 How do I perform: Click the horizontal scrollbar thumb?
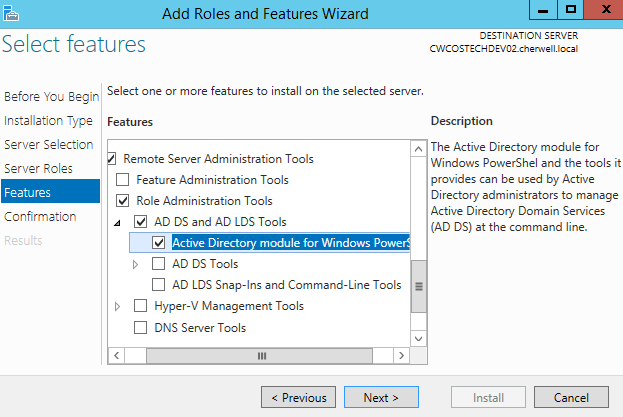[259, 355]
